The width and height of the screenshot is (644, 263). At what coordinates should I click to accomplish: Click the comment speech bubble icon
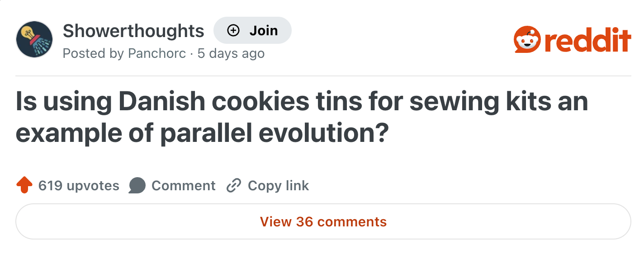137,185
